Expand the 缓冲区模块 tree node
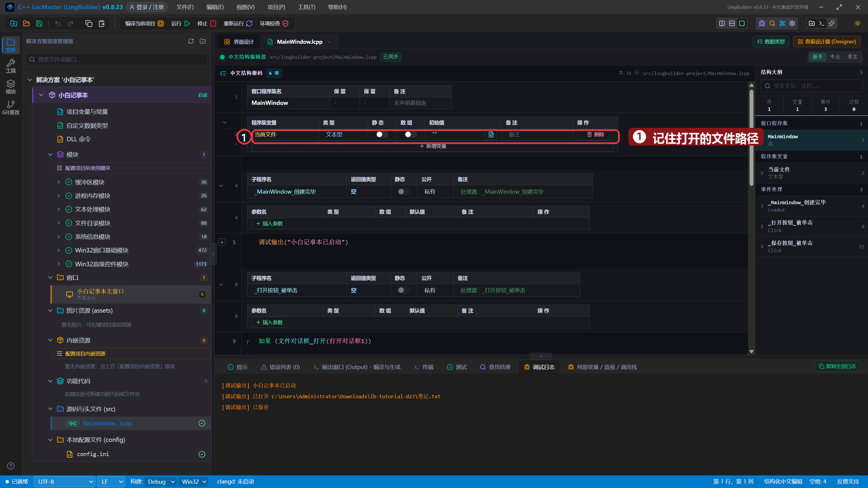This screenshot has height=488, width=868. coord(59,182)
